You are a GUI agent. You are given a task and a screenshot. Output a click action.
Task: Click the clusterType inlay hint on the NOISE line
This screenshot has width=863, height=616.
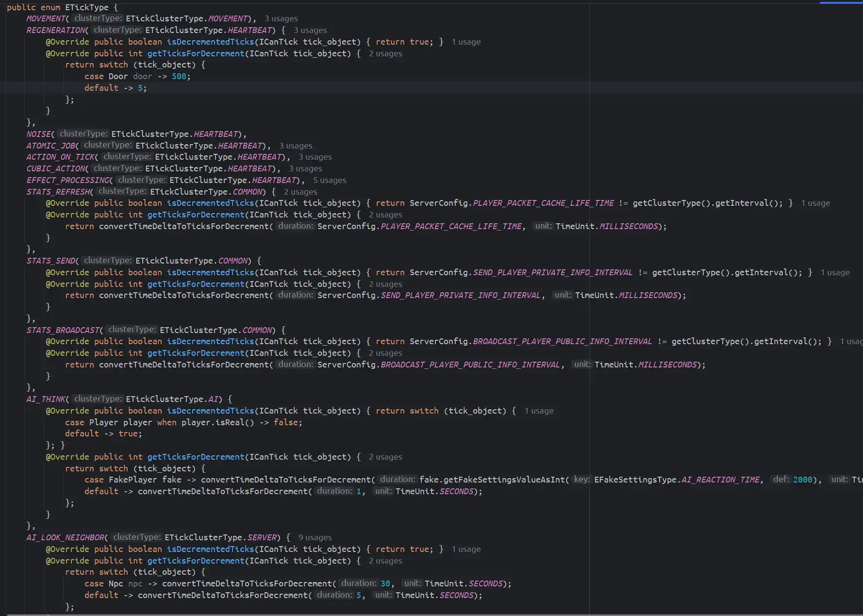(x=83, y=133)
